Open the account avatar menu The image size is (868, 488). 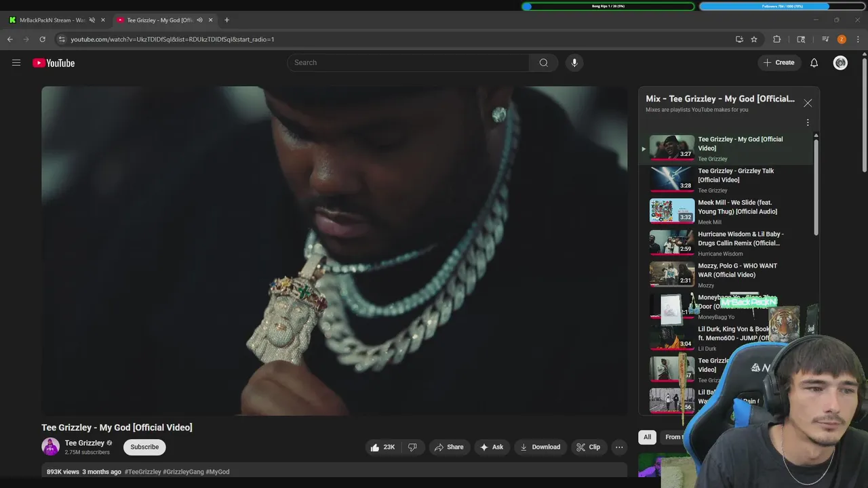(840, 62)
